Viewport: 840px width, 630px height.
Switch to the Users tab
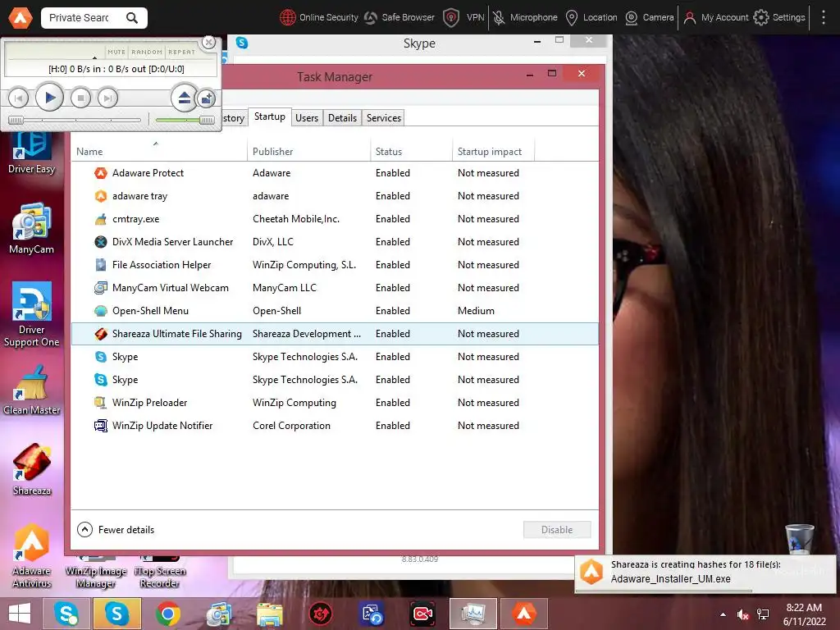click(x=307, y=118)
